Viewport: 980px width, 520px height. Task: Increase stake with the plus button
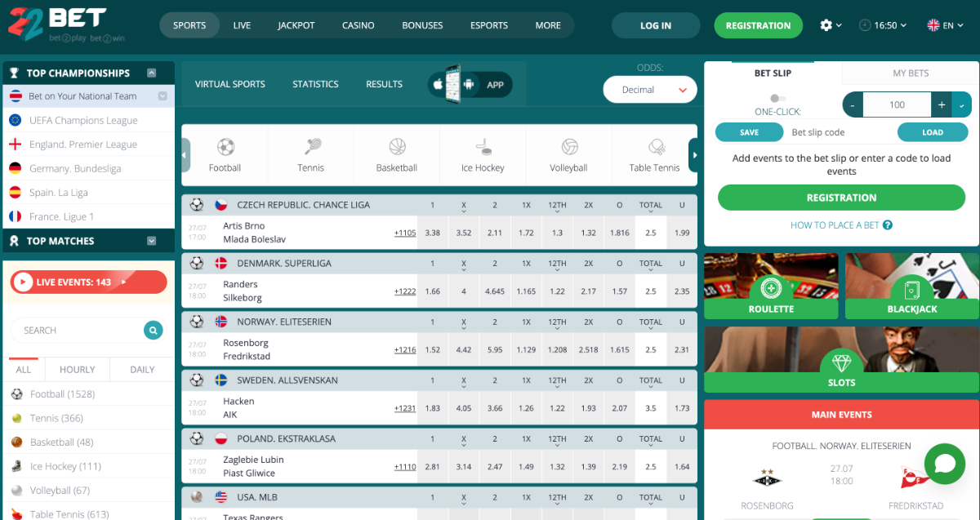coord(942,104)
